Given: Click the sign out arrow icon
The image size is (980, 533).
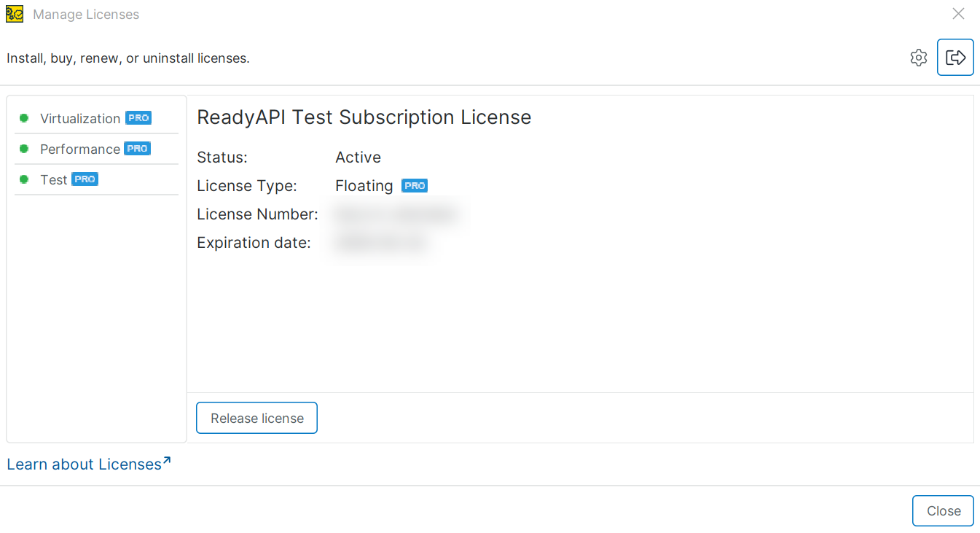Looking at the screenshot, I should 955,58.
